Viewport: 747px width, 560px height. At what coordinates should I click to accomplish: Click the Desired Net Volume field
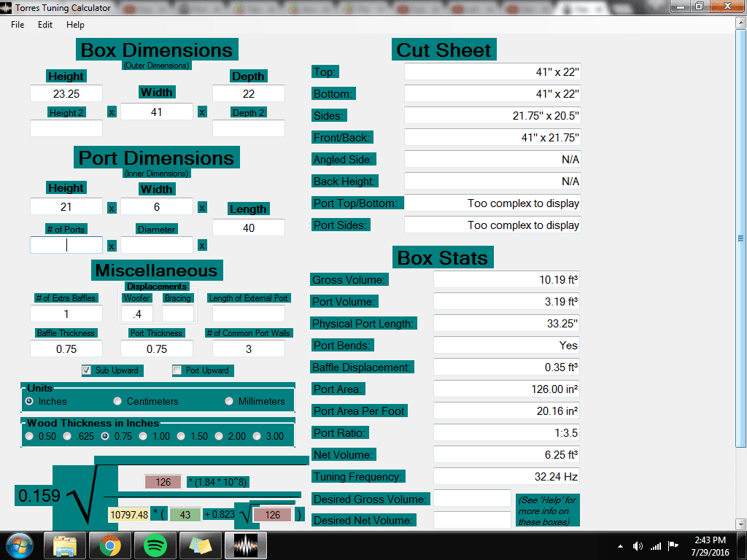(x=472, y=520)
